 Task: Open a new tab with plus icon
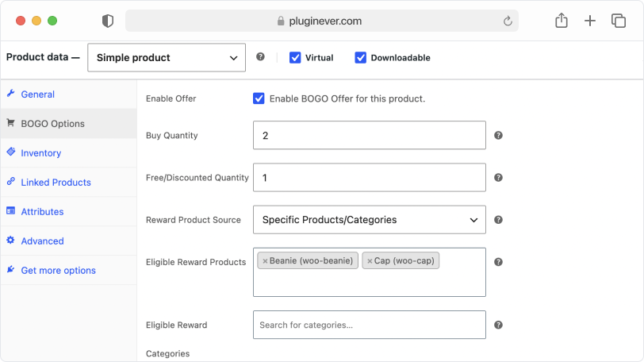590,21
